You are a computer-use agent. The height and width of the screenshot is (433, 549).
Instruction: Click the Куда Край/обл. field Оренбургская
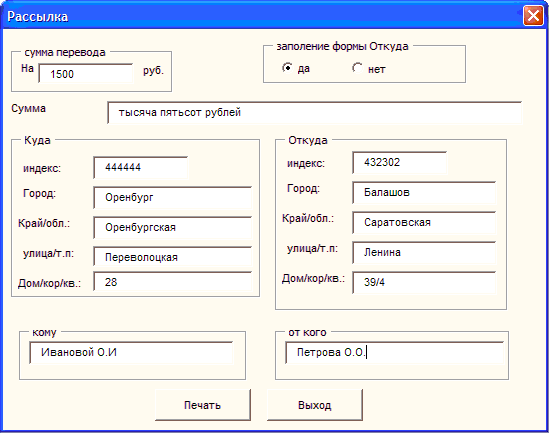click(x=172, y=228)
